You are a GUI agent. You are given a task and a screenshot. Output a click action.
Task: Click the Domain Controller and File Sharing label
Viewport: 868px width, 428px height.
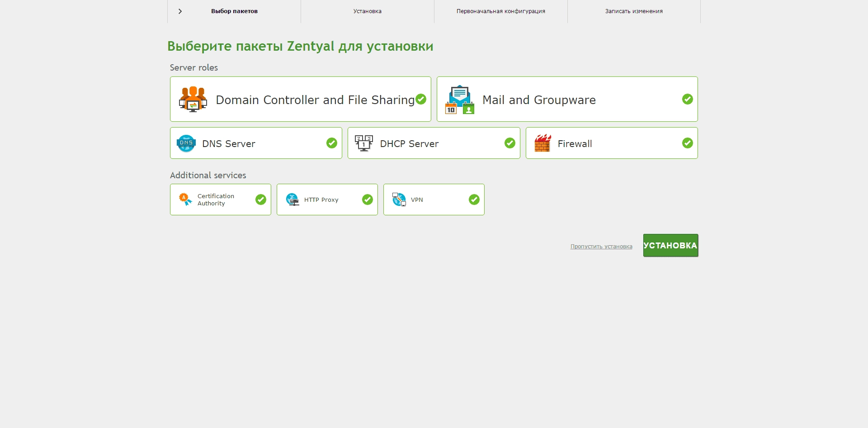315,100
